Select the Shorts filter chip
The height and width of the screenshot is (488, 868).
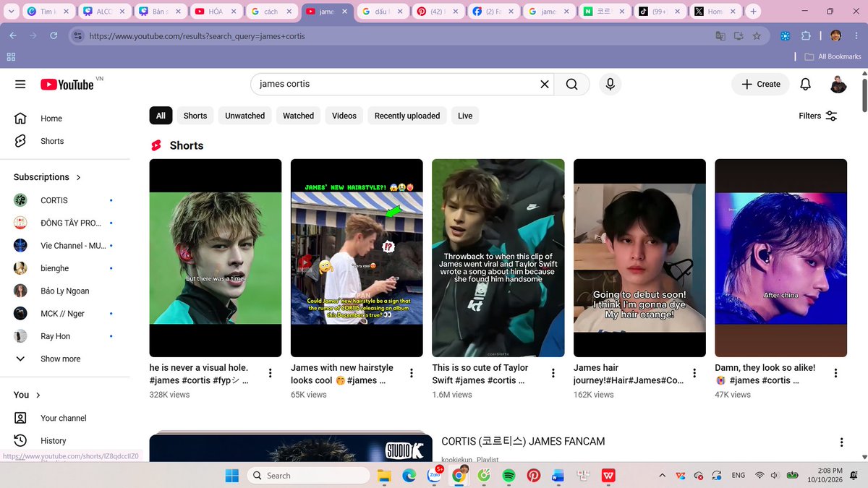[195, 116]
